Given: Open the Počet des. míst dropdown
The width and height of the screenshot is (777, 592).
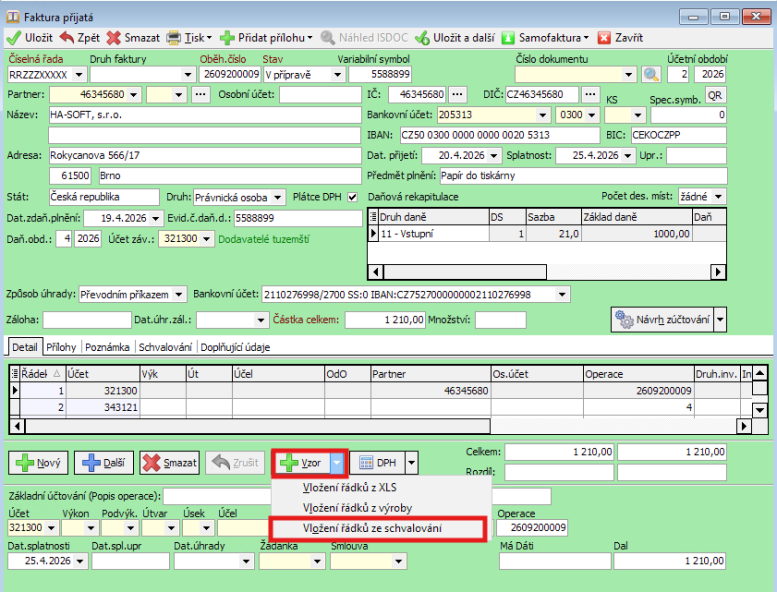Looking at the screenshot, I should (719, 196).
